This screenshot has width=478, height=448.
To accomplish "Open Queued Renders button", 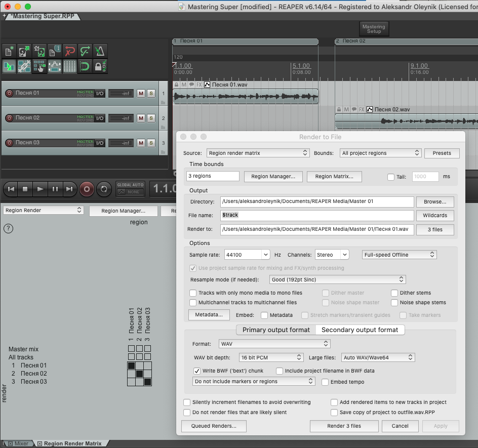I will (214, 426).
